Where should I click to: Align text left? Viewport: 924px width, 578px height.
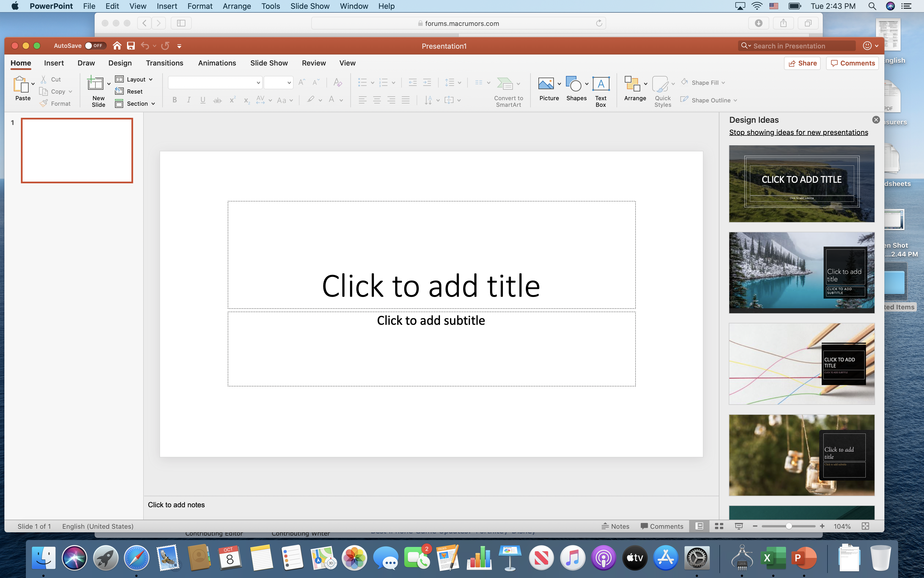coord(362,100)
